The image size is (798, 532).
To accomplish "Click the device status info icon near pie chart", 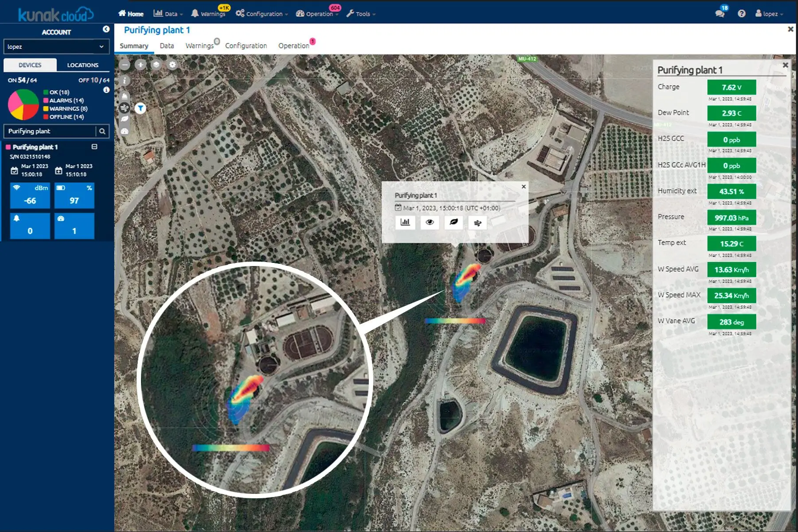I will point(106,90).
